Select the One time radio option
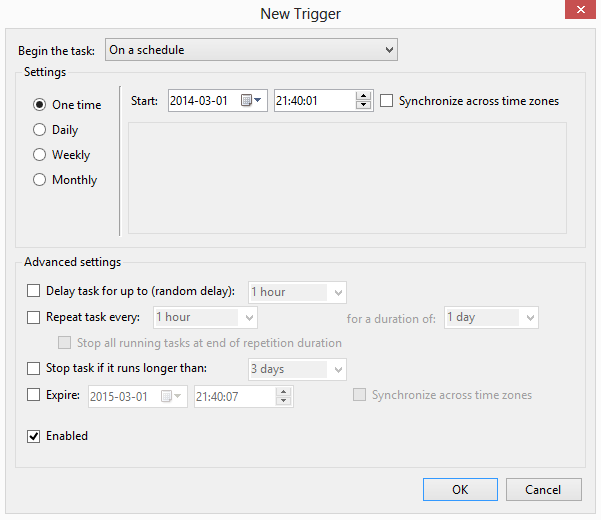The width and height of the screenshot is (601, 520). [x=40, y=105]
